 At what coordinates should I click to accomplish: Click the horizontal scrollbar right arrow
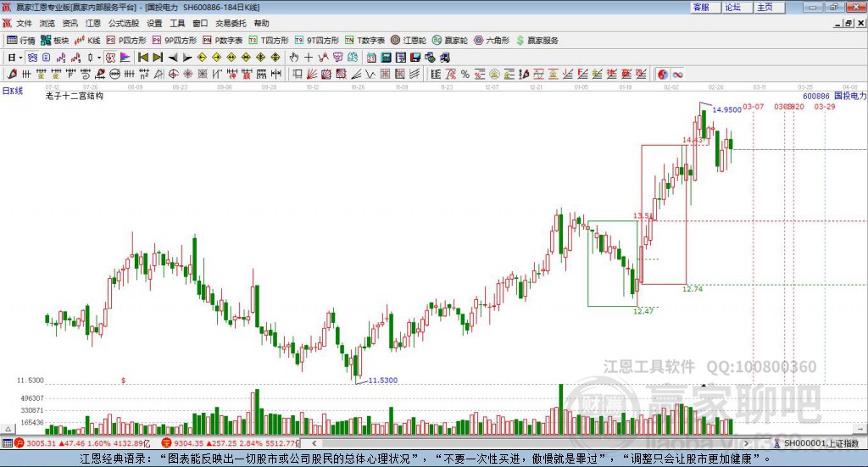point(746,443)
